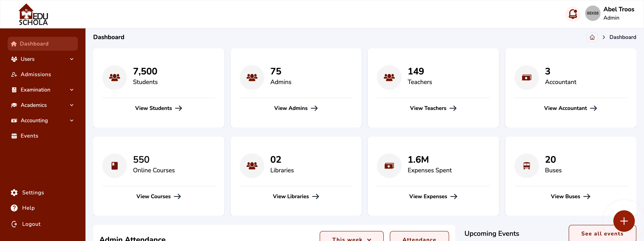Open the This week dropdown
This screenshot has width=644, height=241.
[x=351, y=238]
